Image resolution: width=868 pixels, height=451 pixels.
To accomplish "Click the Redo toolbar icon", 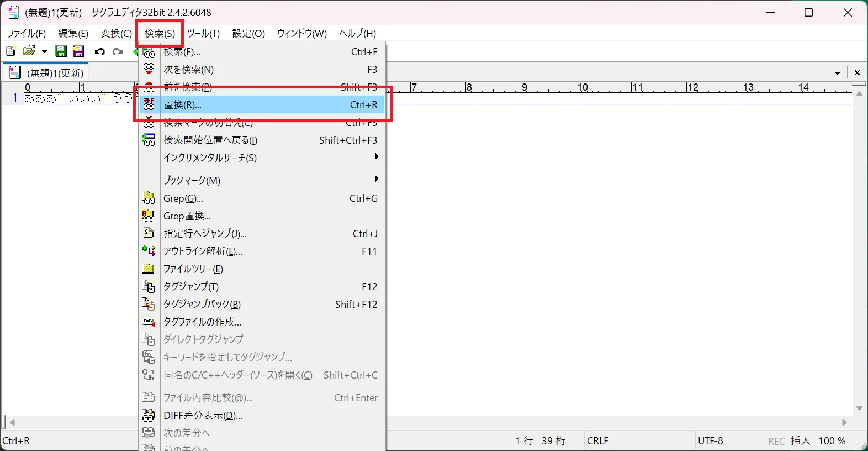I will coord(118,51).
